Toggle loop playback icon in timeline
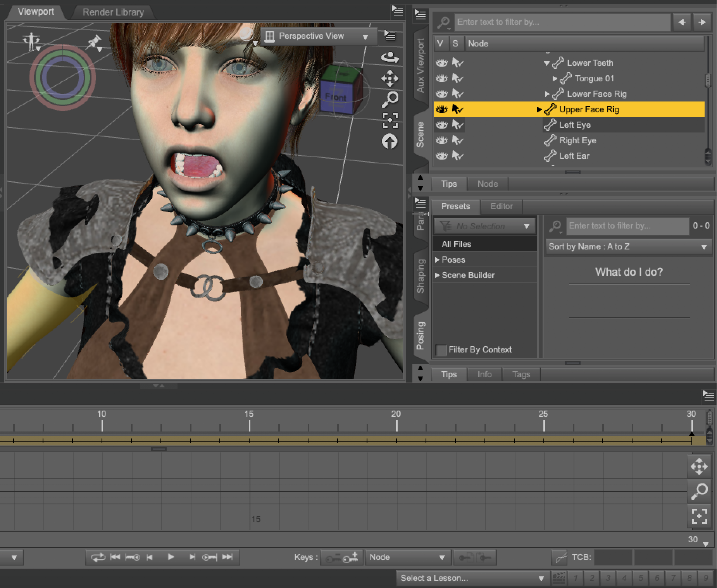 (x=98, y=557)
